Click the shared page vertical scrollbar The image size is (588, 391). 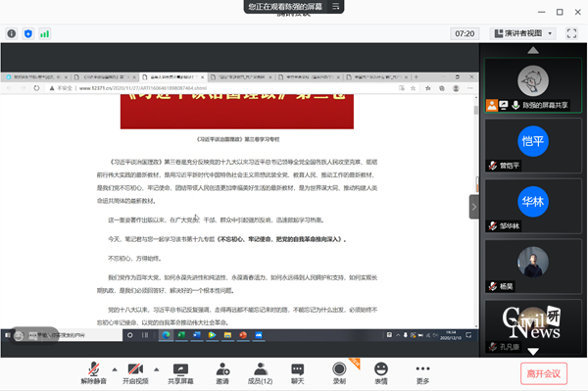[x=476, y=211]
